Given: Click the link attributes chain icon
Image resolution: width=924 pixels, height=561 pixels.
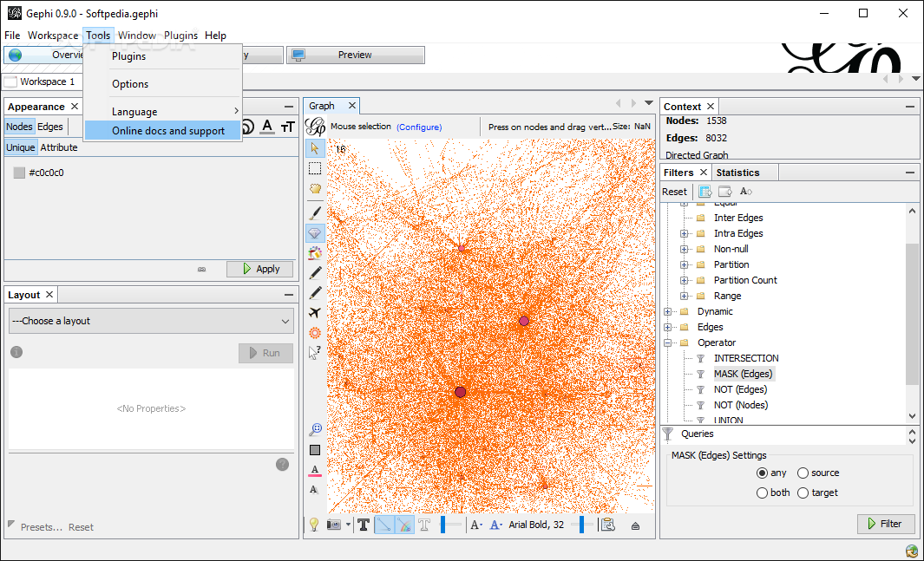Looking at the screenshot, I should click(201, 269).
